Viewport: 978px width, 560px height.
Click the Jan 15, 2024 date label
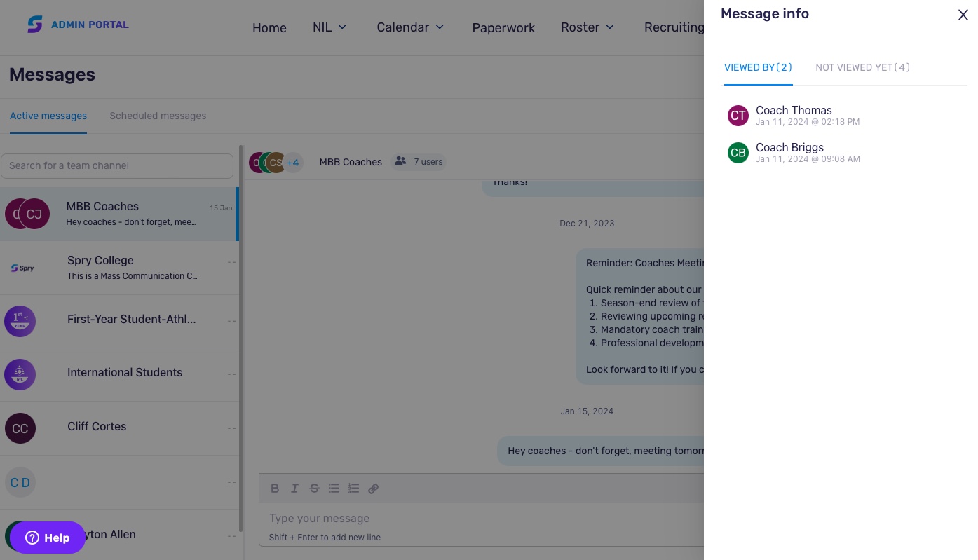(x=587, y=411)
